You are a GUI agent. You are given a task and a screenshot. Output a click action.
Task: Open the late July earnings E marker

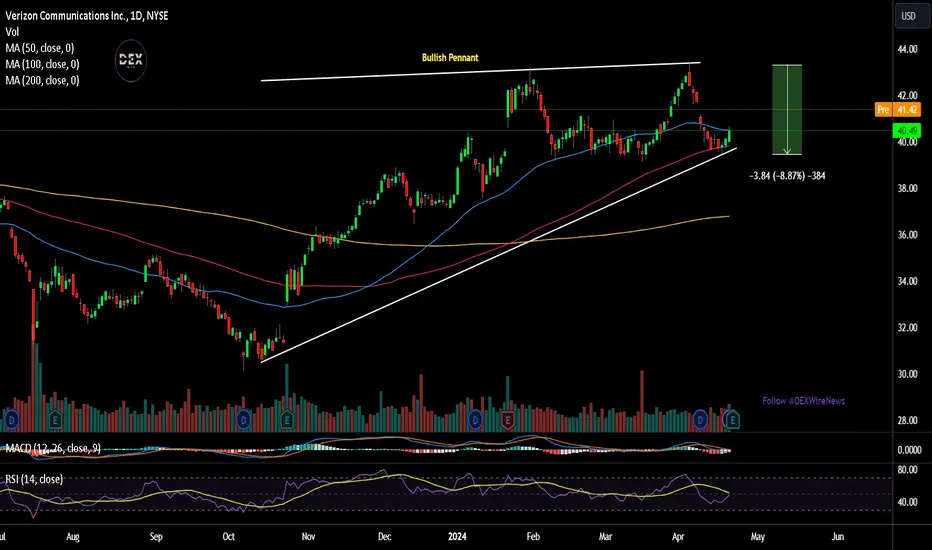coord(55,420)
